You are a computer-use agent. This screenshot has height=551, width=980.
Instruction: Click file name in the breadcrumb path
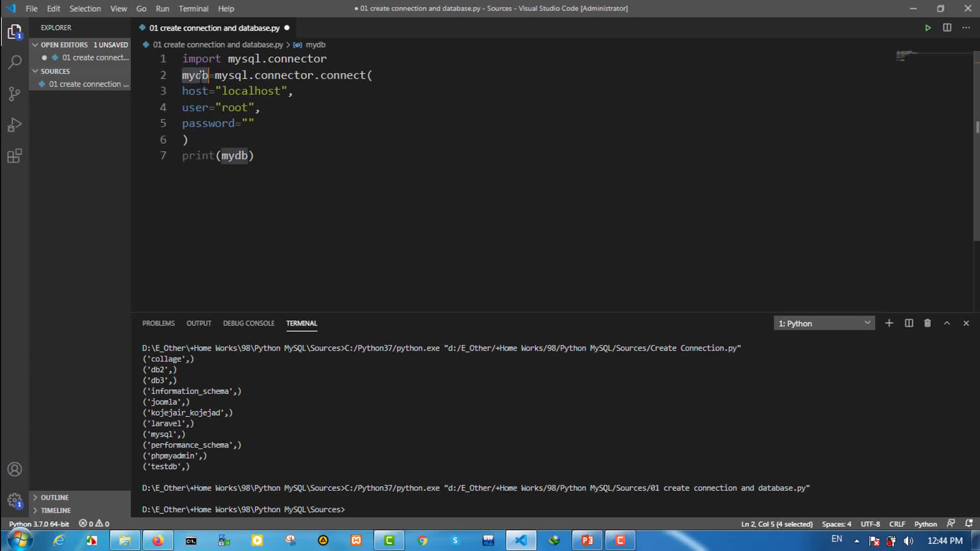(x=218, y=44)
